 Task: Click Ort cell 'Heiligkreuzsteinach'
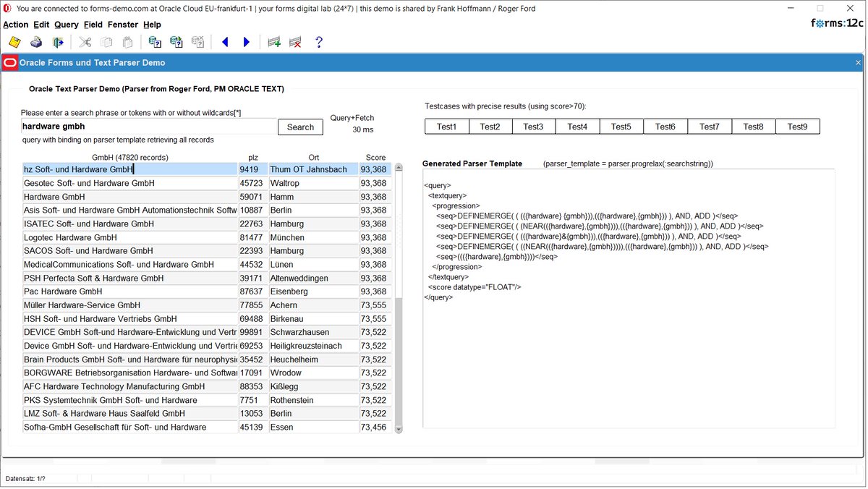(312, 346)
